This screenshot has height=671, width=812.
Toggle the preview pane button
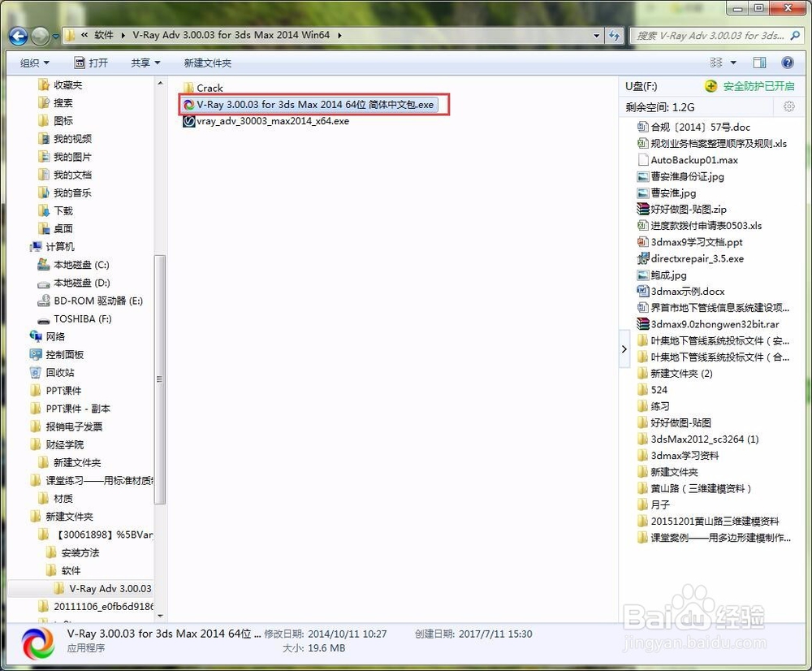click(759, 63)
